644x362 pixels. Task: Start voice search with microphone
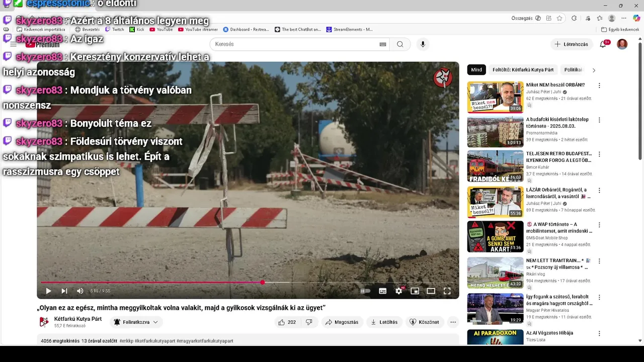423,44
